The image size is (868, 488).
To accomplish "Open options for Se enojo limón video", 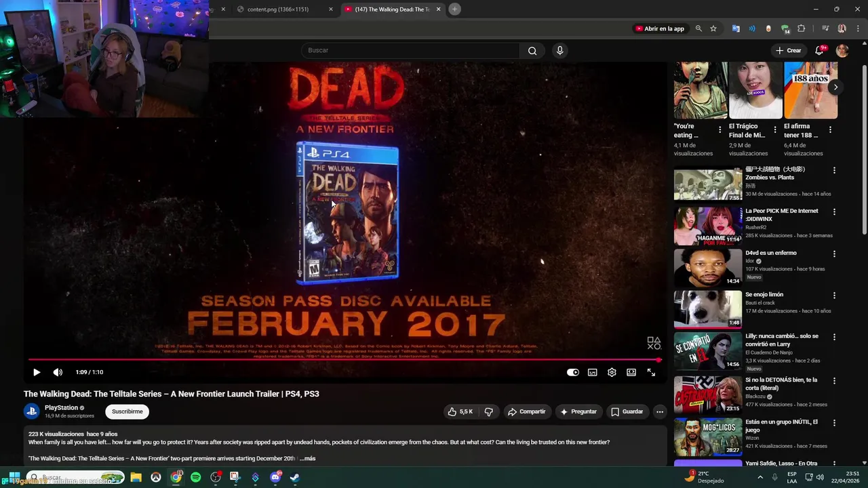I will tap(834, 296).
